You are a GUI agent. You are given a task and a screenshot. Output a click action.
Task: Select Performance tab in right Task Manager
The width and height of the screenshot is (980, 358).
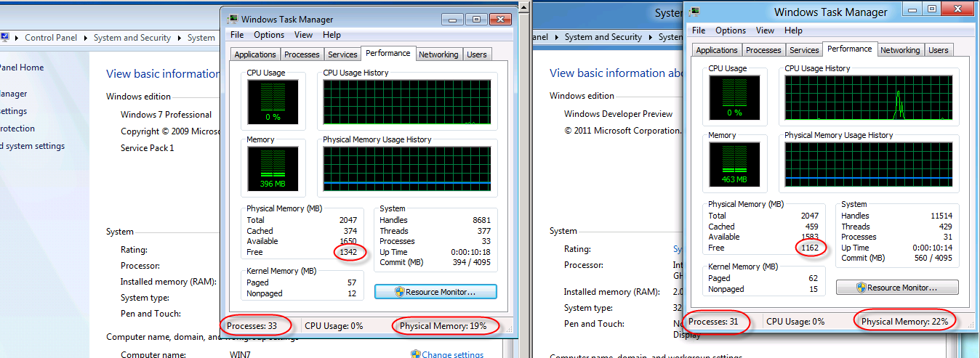point(850,49)
